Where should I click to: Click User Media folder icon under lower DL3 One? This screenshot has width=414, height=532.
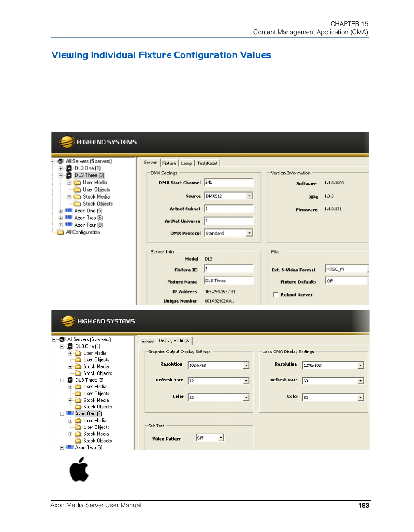(x=78, y=353)
